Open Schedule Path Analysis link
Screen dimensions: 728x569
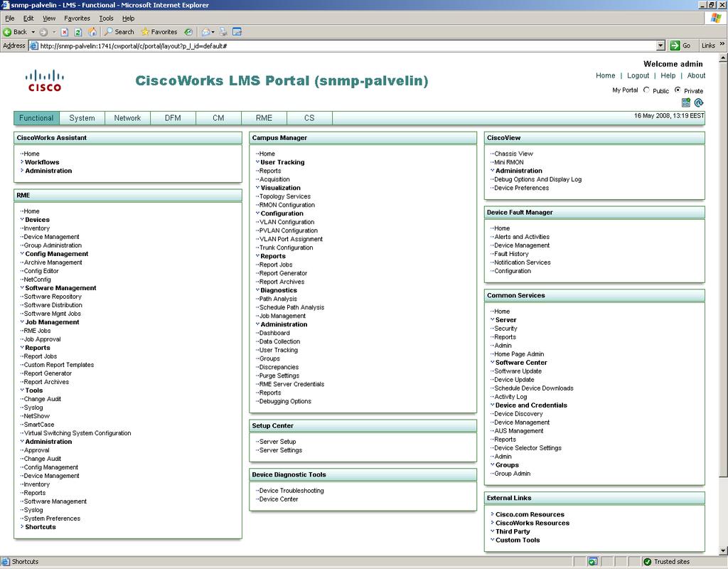tap(291, 307)
